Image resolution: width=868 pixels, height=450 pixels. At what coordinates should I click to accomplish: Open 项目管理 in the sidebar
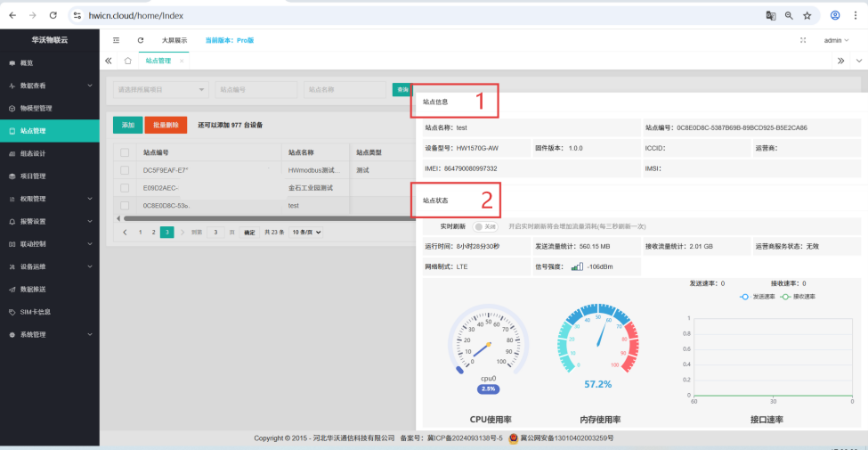click(x=50, y=176)
